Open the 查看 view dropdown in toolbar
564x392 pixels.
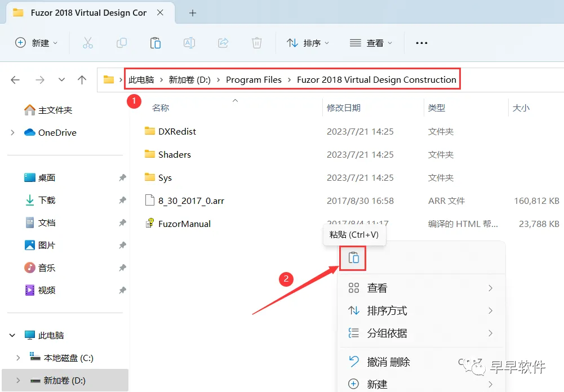pyautogui.click(x=371, y=43)
